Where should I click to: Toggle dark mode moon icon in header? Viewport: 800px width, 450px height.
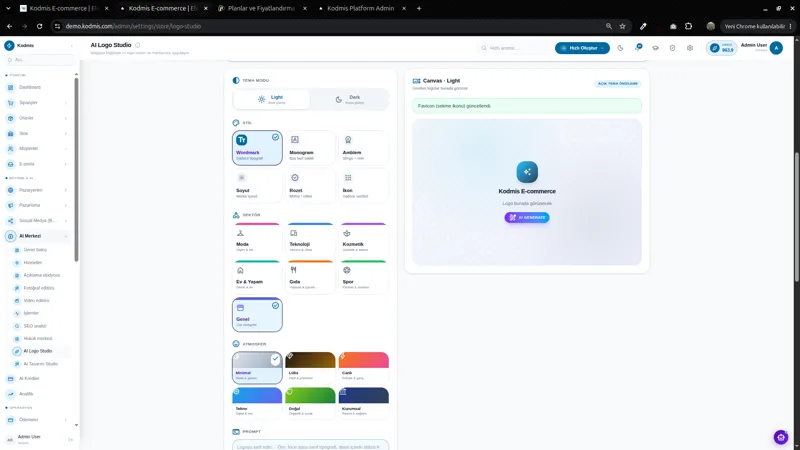tap(620, 48)
